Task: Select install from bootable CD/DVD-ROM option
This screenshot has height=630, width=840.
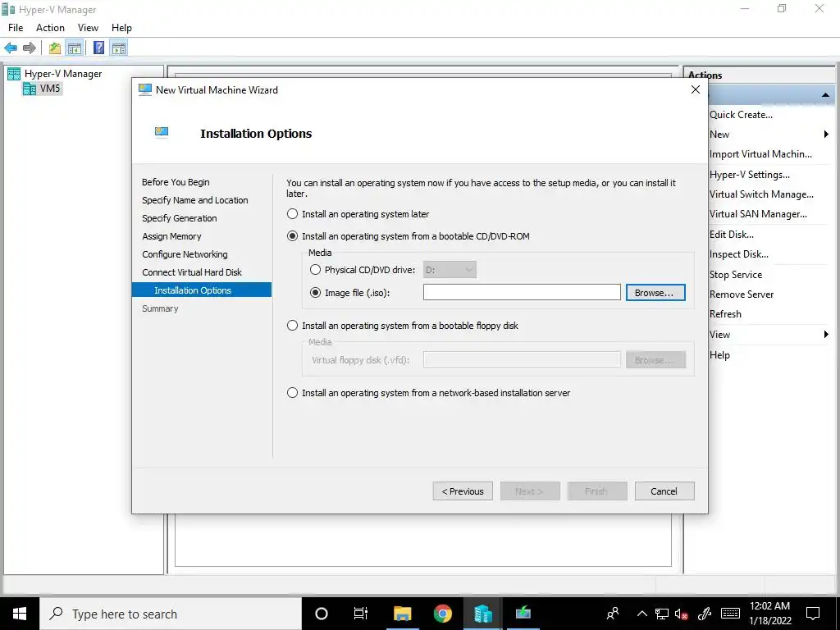Action: [292, 236]
